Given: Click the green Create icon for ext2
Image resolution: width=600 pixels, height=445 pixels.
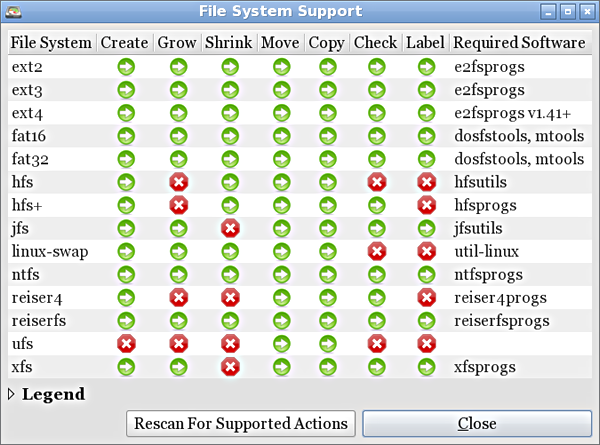Looking at the screenshot, I should [x=126, y=67].
